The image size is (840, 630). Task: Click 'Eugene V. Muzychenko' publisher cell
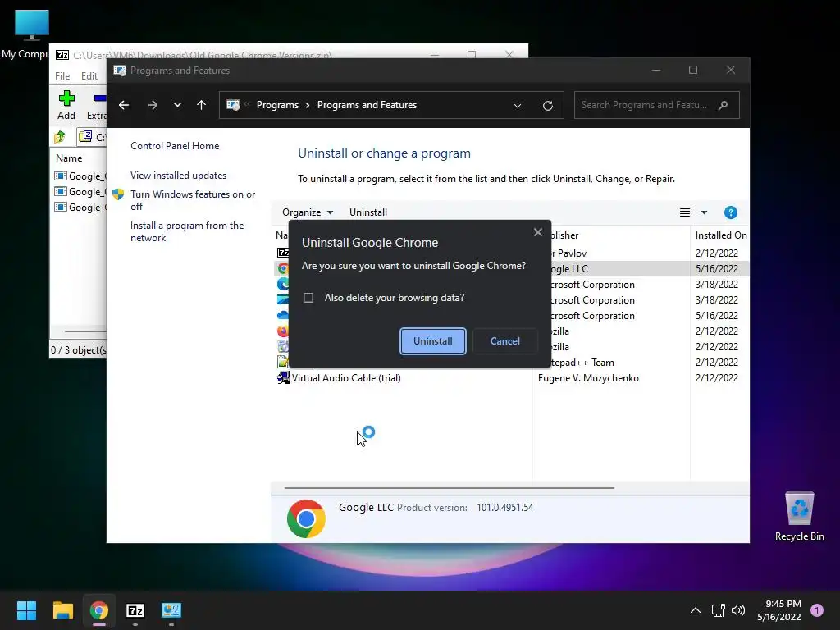click(588, 378)
